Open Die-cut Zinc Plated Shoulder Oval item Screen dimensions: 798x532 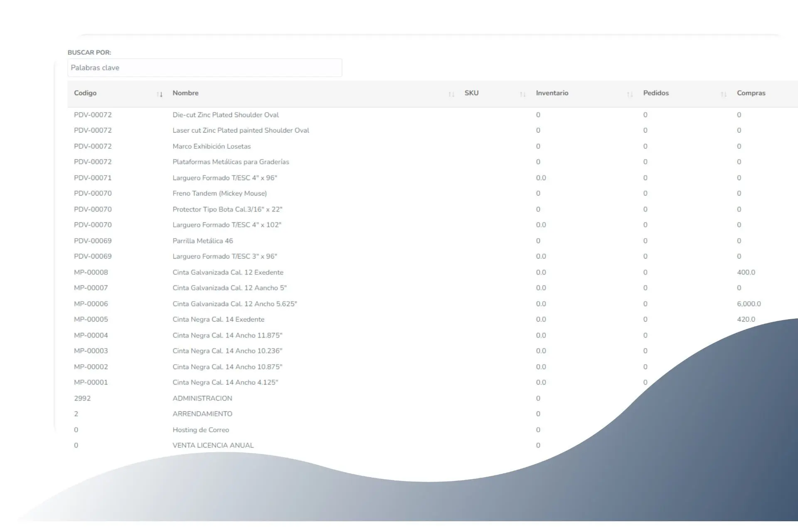(x=225, y=115)
